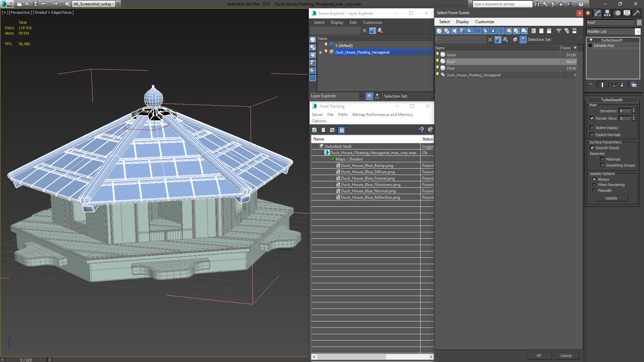
Task: Enable the Isoline Display checkbox
Action: (592, 128)
